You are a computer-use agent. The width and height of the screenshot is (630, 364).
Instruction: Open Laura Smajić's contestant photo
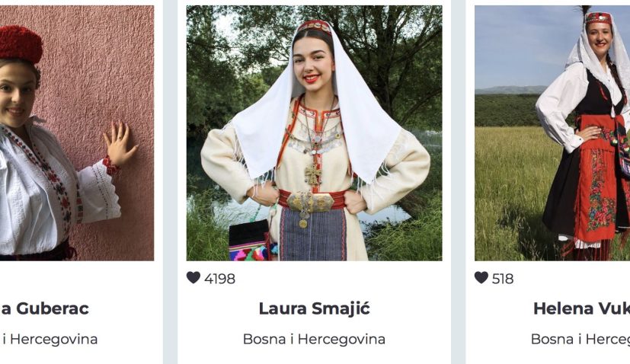pyautogui.click(x=314, y=133)
